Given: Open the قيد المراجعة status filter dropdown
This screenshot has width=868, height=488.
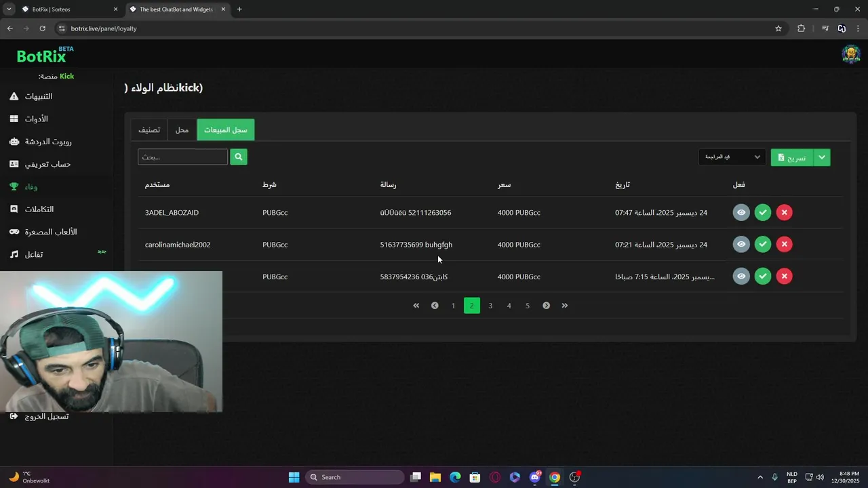Looking at the screenshot, I should tap(732, 157).
